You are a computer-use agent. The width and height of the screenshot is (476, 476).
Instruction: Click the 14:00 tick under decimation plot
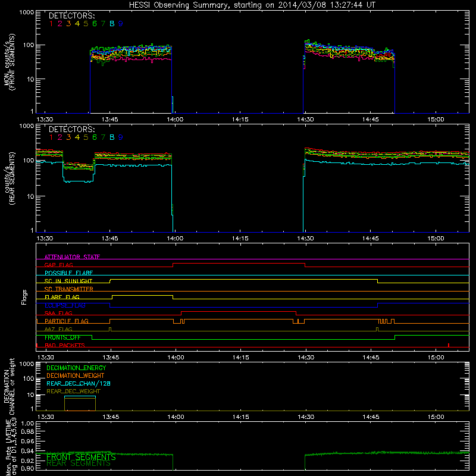176,417
